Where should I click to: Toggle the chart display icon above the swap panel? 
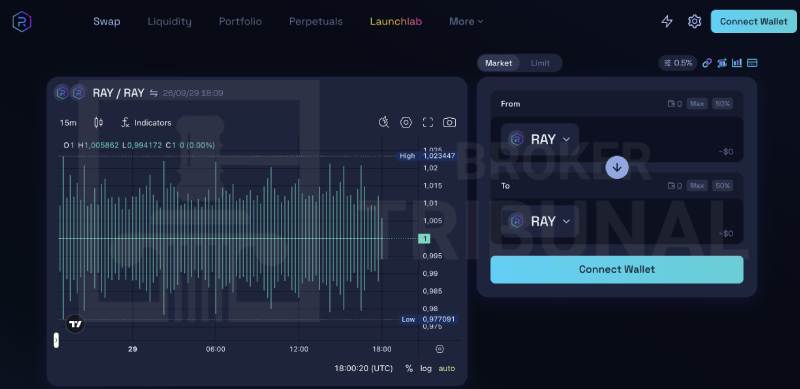click(x=737, y=63)
